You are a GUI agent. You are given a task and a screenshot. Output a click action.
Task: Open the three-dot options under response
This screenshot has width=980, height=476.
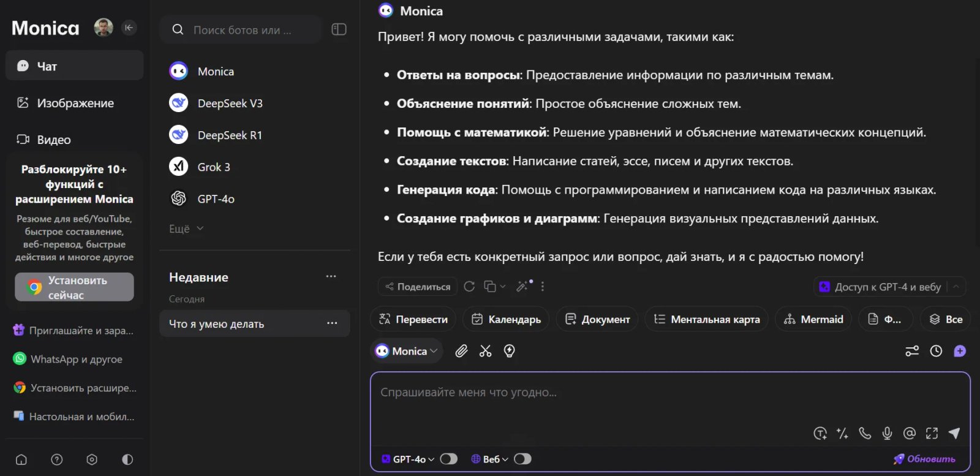pos(543,286)
